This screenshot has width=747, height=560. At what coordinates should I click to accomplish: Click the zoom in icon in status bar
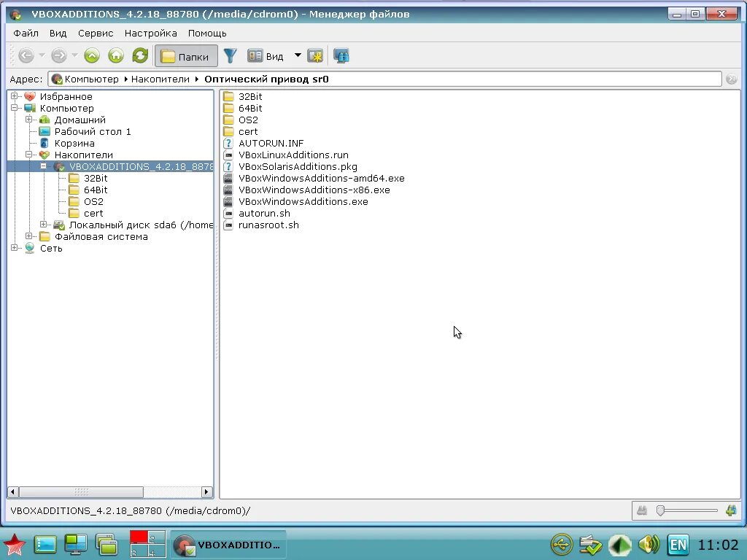pos(731,510)
